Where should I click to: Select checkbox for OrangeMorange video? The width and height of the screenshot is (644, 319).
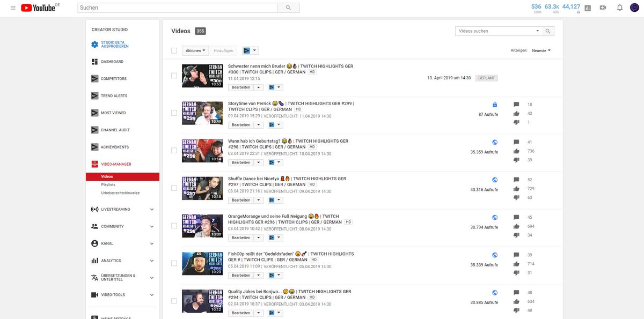tap(174, 226)
